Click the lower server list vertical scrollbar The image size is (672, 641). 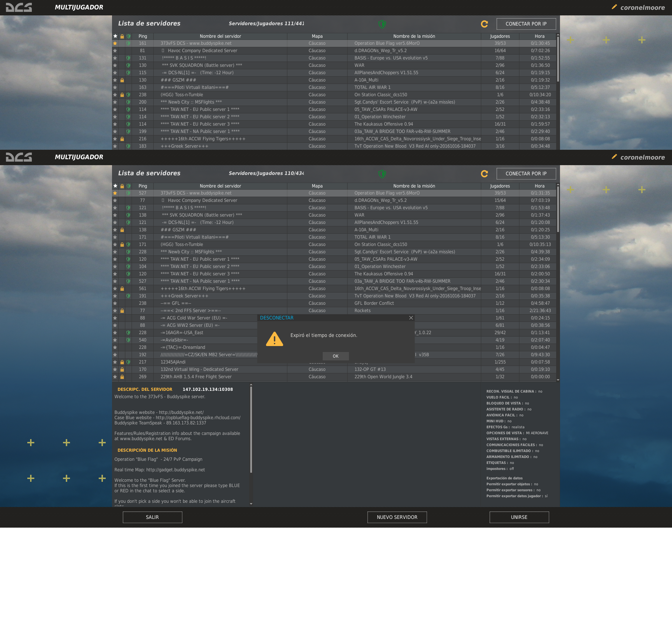click(x=558, y=209)
